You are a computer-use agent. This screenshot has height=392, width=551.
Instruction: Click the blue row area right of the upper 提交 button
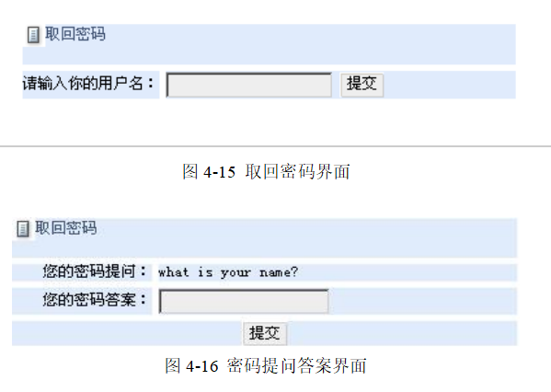[450, 85]
